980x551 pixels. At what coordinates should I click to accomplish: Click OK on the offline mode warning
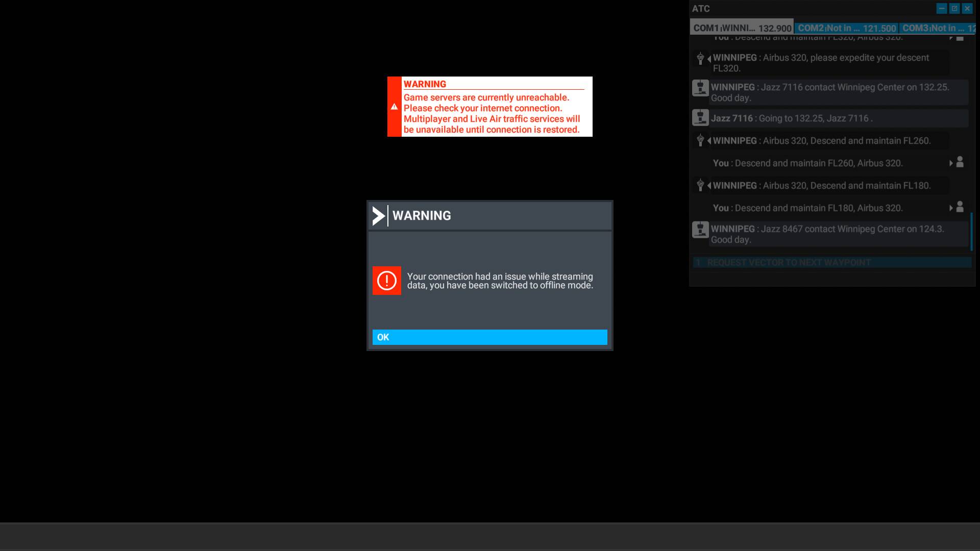(x=489, y=337)
